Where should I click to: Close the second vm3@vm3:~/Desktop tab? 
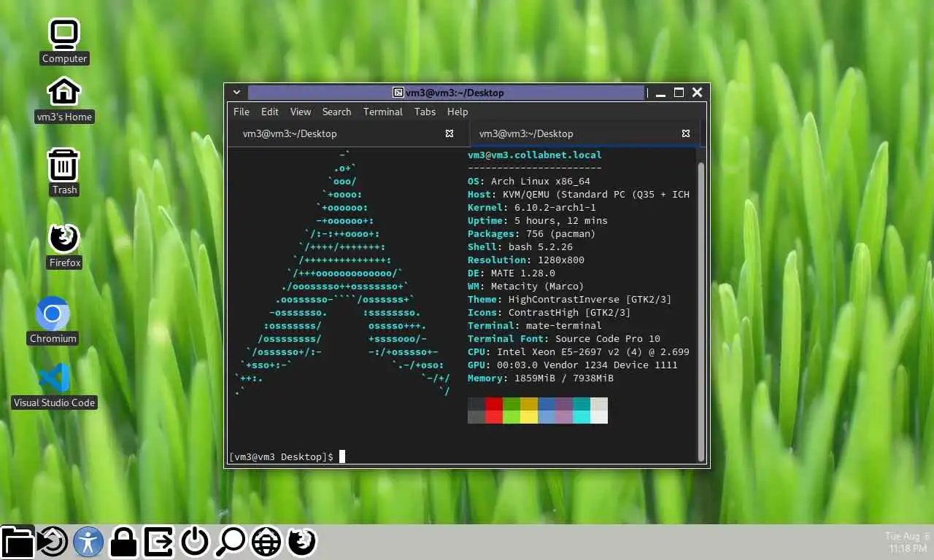[686, 133]
